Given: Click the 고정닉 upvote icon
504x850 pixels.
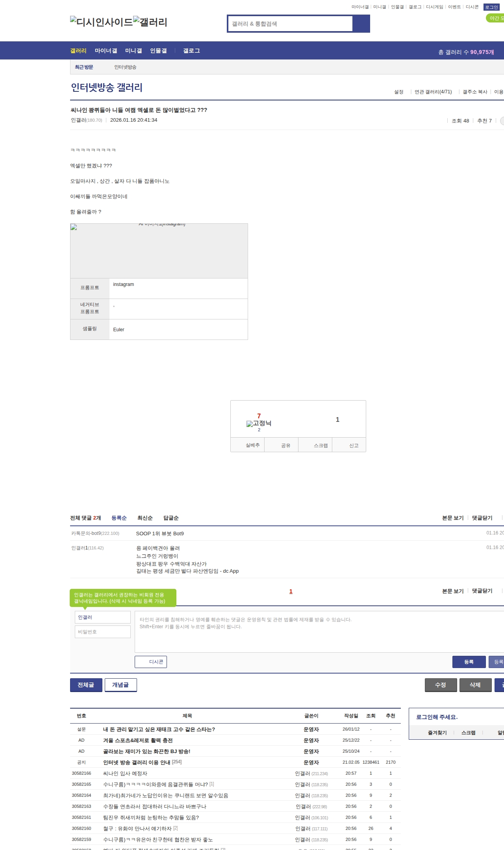Looking at the screenshot, I should (259, 423).
